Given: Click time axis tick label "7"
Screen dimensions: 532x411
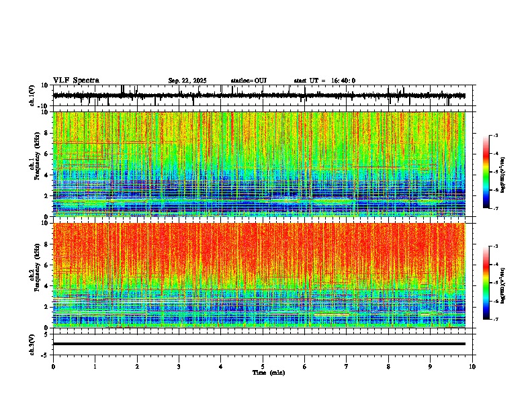Looking at the screenshot, I should (347, 367).
